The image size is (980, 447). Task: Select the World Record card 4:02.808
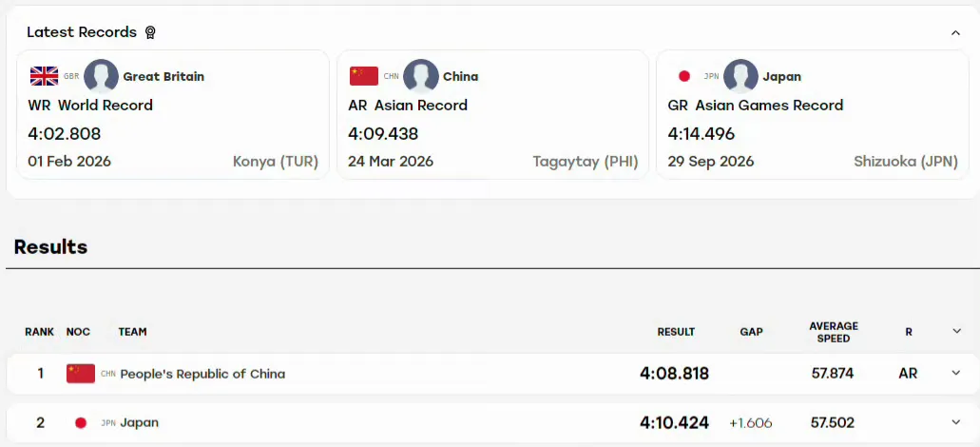173,114
